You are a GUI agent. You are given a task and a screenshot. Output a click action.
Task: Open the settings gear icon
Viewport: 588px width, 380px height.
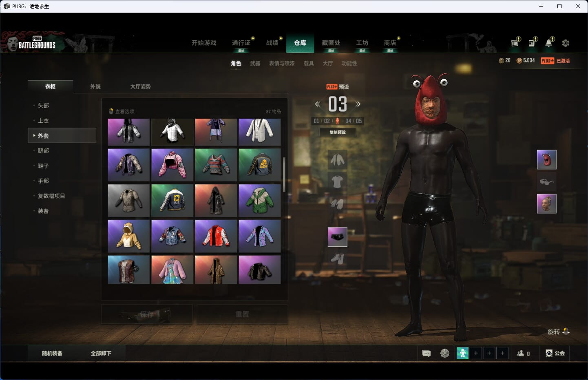pyautogui.click(x=566, y=43)
